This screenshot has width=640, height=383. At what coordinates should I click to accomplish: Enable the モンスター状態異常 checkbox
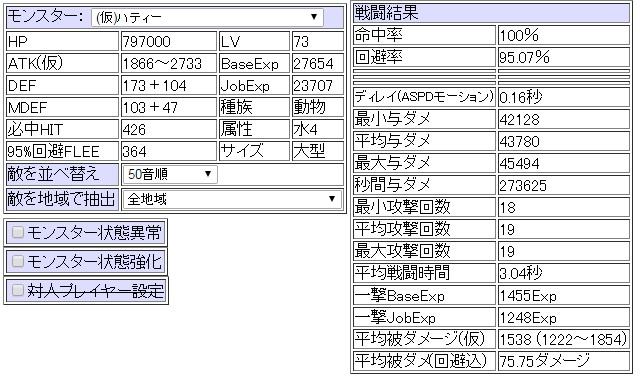(x=18, y=232)
